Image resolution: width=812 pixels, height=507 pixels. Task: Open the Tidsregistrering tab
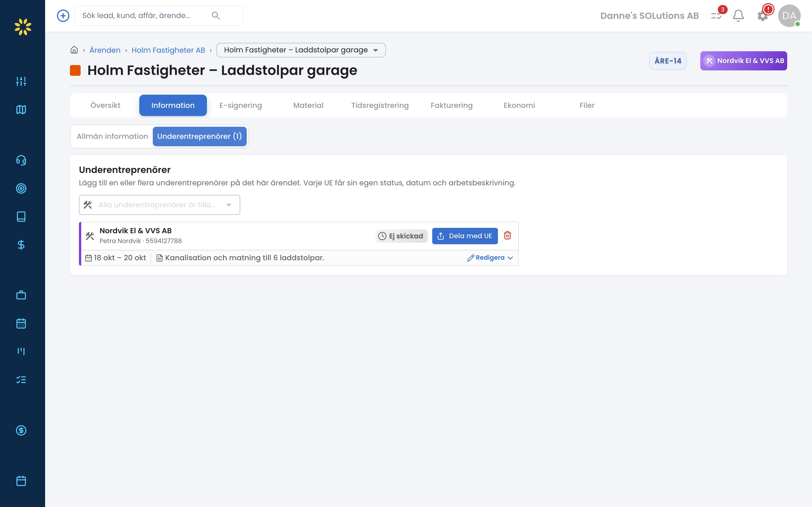(380, 105)
